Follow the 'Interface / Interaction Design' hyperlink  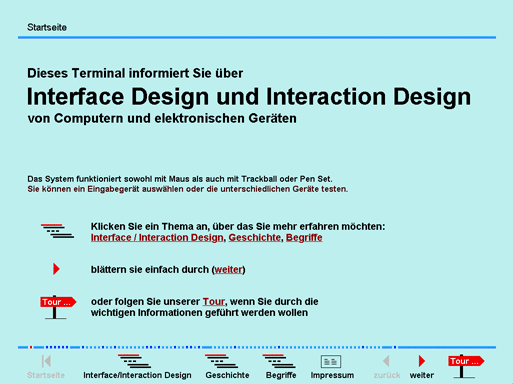click(x=157, y=238)
